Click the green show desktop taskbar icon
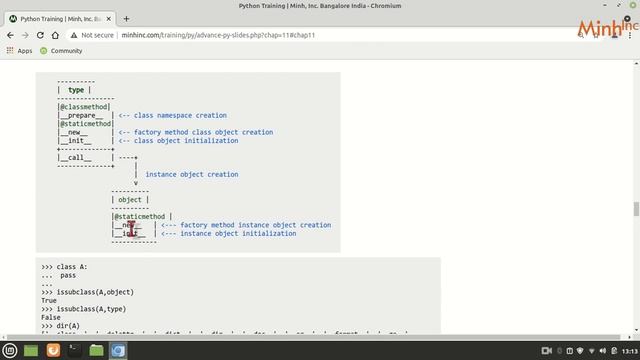The image size is (640, 360). point(31,351)
